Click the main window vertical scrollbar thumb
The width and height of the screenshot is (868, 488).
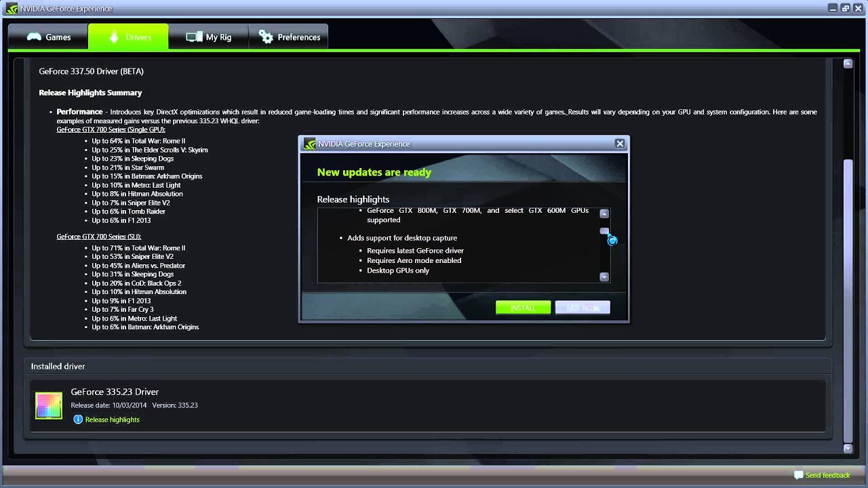tap(848, 302)
